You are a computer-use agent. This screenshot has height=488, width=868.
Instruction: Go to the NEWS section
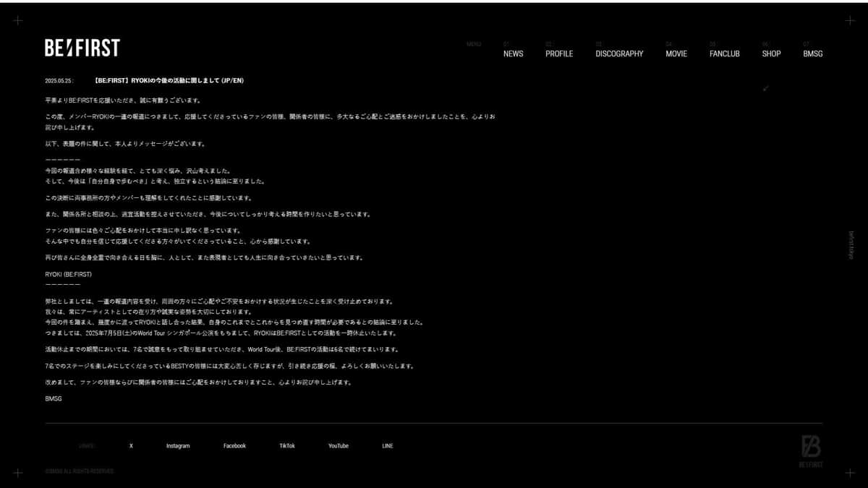(x=514, y=53)
